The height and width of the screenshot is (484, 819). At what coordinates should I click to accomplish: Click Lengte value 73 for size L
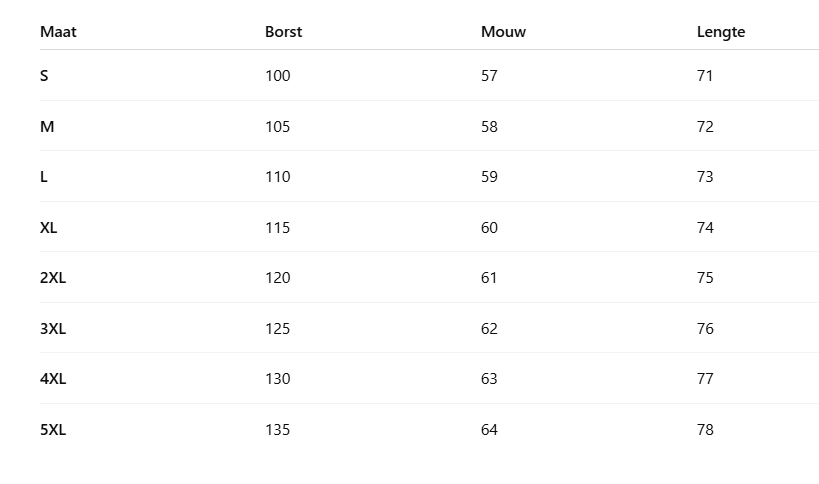click(x=705, y=177)
